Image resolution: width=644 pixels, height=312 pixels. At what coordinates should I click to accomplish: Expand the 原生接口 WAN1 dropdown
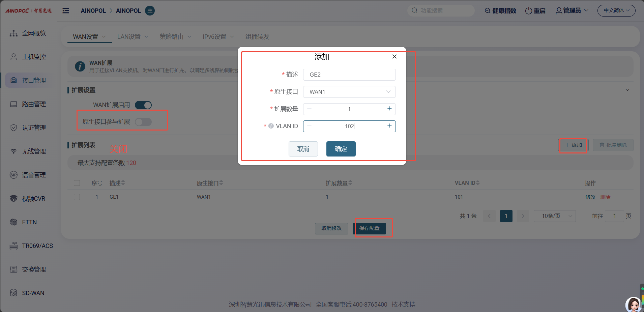[349, 92]
